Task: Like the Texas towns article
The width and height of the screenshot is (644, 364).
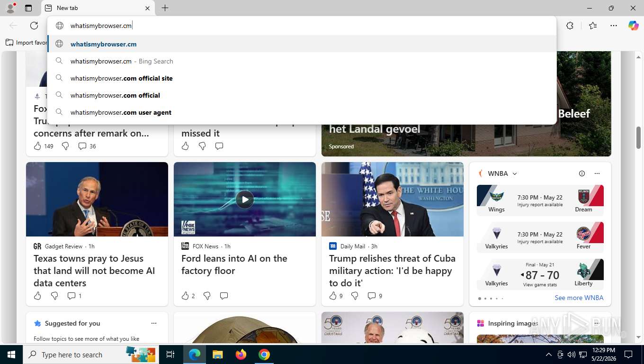Action: [37, 296]
